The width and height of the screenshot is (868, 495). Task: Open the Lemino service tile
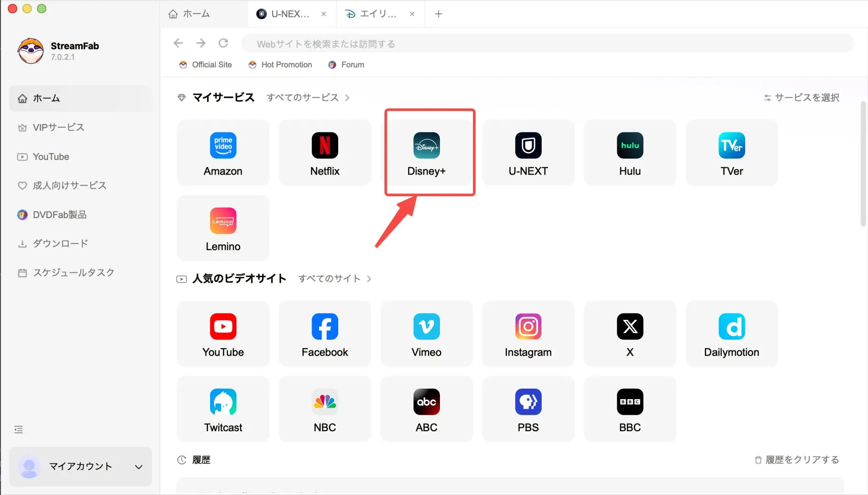pyautogui.click(x=223, y=228)
